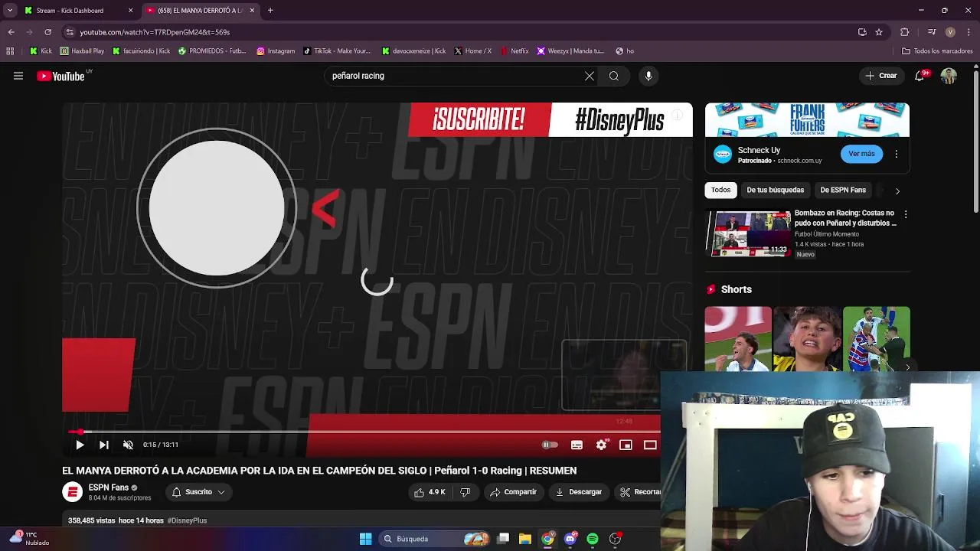Open Chrome three-dot menu

969,32
